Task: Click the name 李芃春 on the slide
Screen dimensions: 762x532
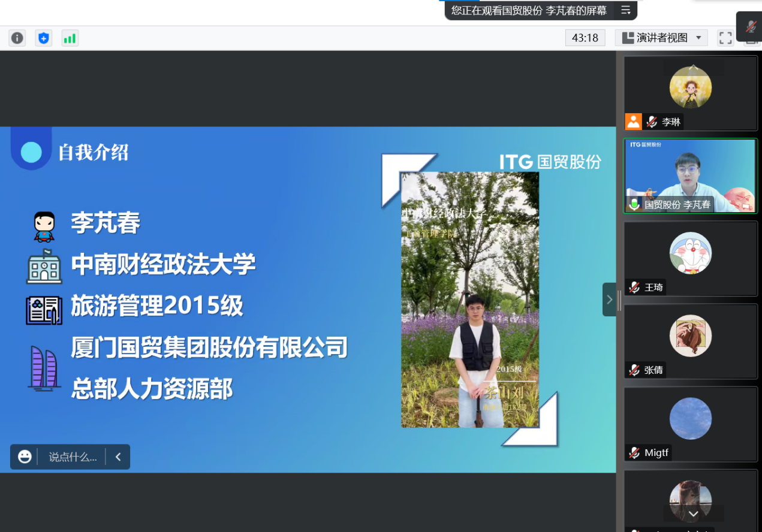Action: [x=106, y=223]
